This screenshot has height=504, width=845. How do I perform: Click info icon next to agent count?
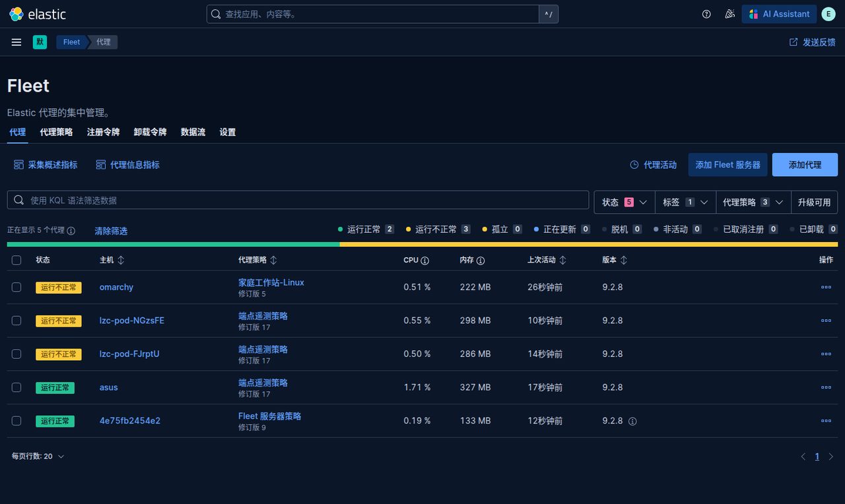pos(71,231)
